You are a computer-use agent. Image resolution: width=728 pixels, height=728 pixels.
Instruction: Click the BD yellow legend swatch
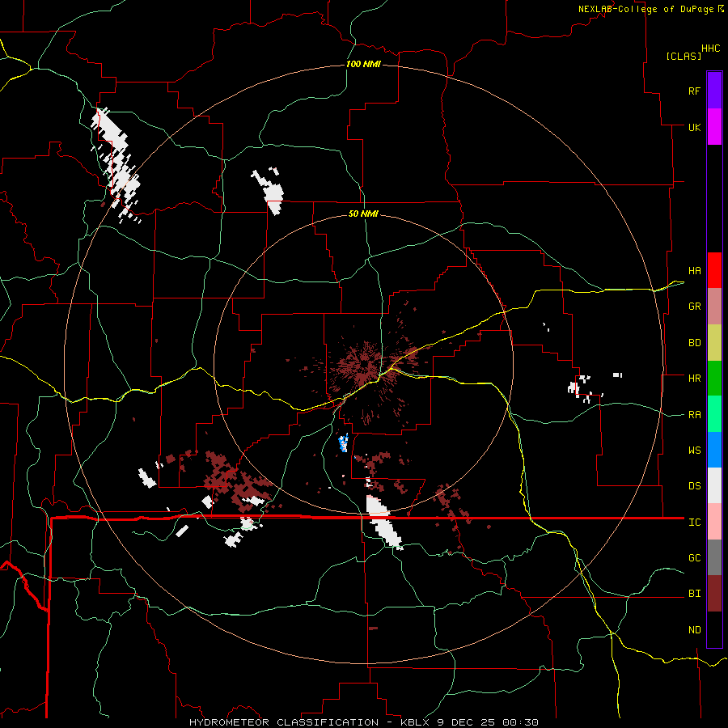[714, 343]
